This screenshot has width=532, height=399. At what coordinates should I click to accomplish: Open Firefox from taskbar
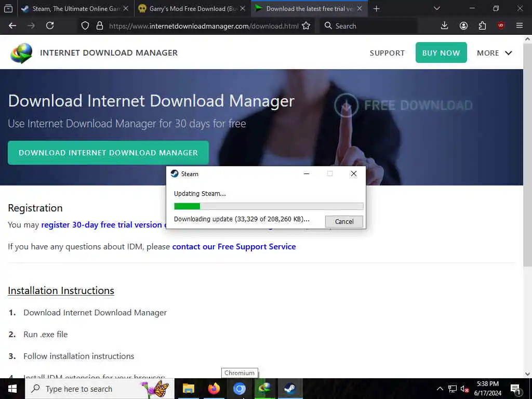[x=214, y=389]
